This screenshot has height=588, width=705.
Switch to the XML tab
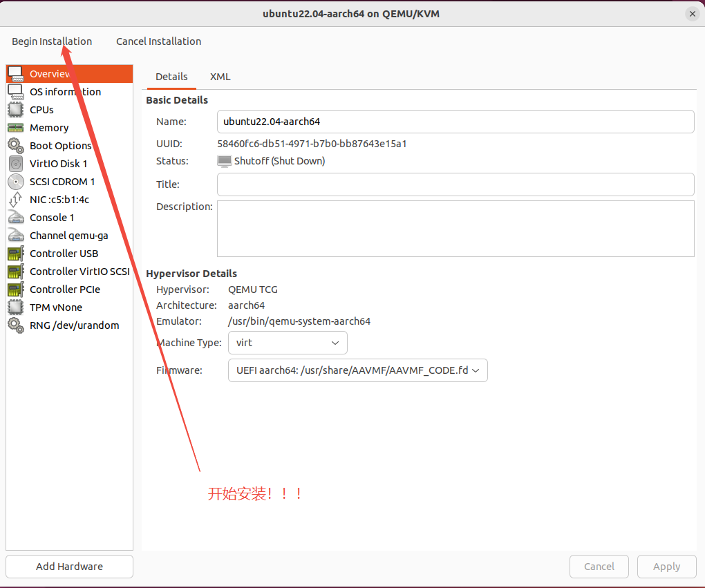coord(220,77)
